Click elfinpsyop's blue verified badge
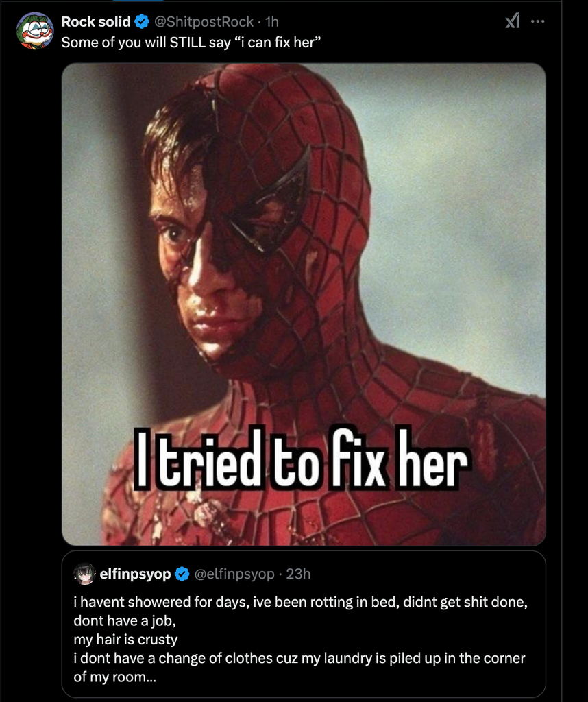Screen dimensions: 588x702 coord(182,574)
